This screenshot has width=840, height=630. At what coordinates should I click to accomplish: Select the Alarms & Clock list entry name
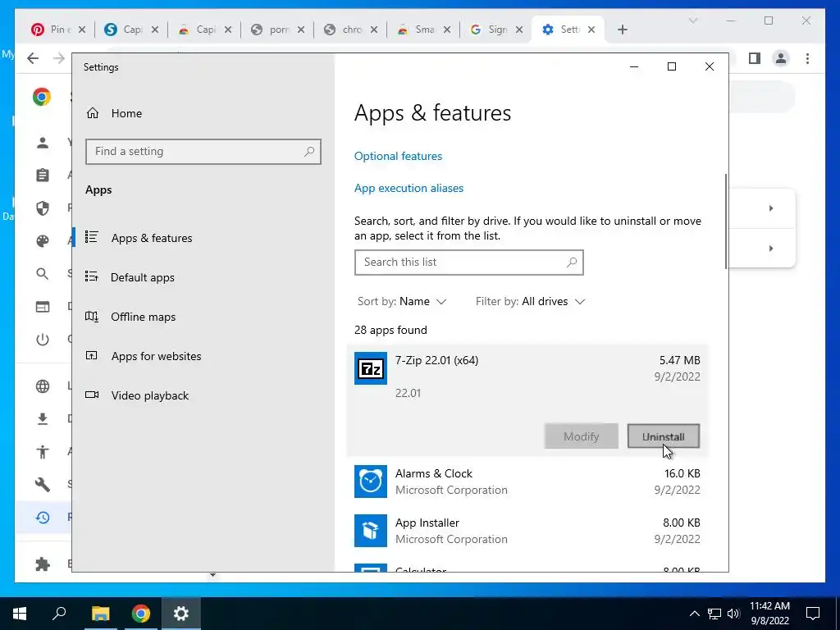pyautogui.click(x=434, y=473)
